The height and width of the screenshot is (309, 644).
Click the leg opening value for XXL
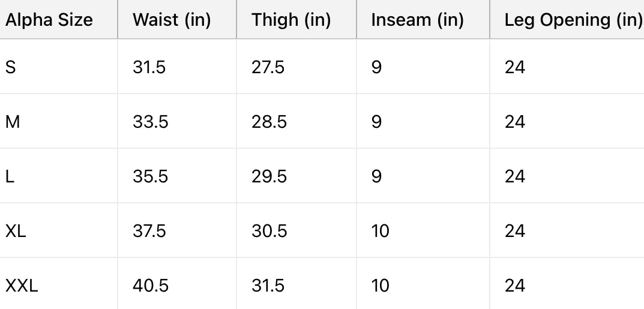click(514, 286)
